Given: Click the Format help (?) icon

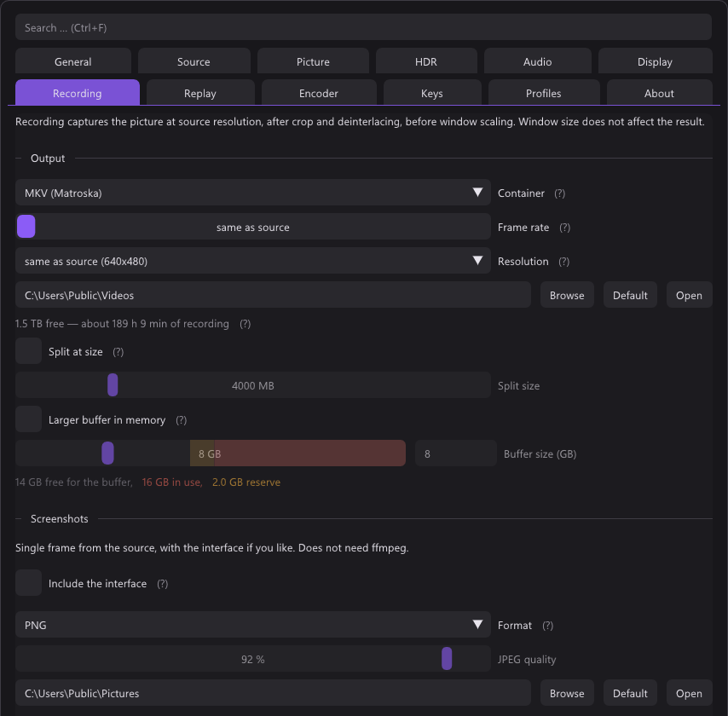Looking at the screenshot, I should click(548, 626).
